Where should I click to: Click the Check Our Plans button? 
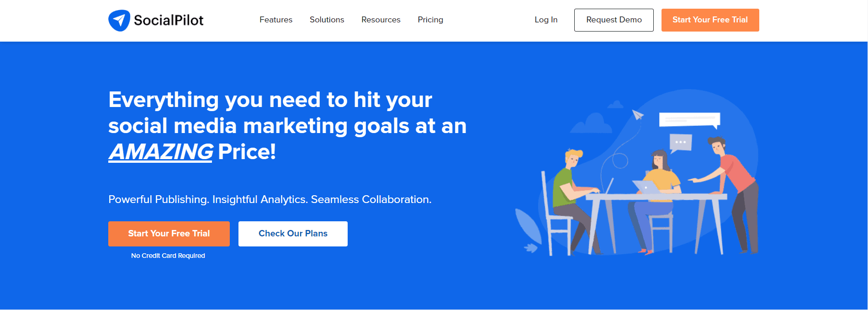pos(293,234)
